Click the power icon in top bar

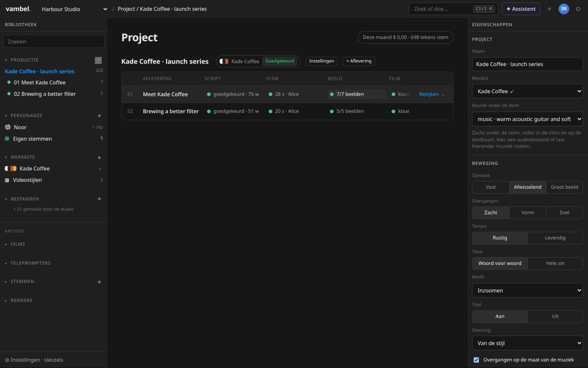578,9
